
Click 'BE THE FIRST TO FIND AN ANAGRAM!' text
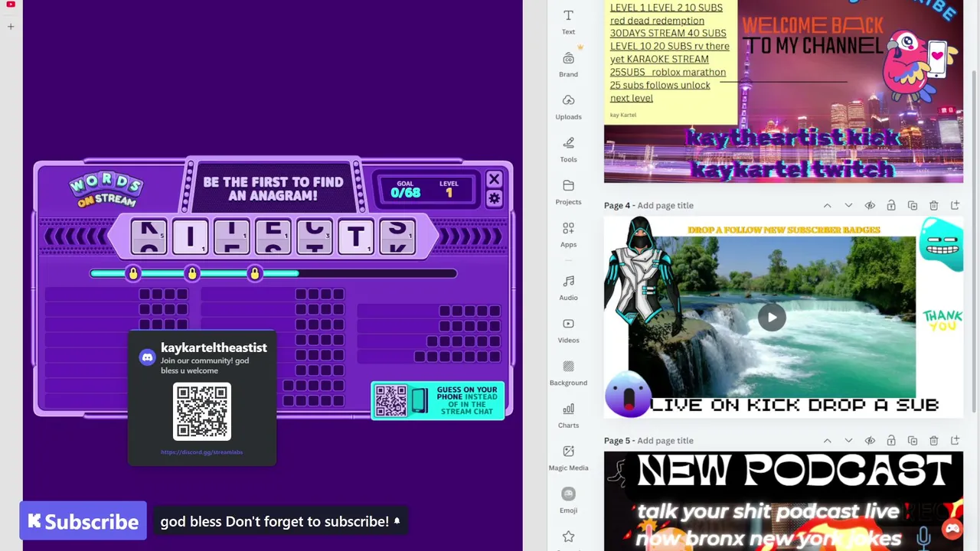(273, 189)
